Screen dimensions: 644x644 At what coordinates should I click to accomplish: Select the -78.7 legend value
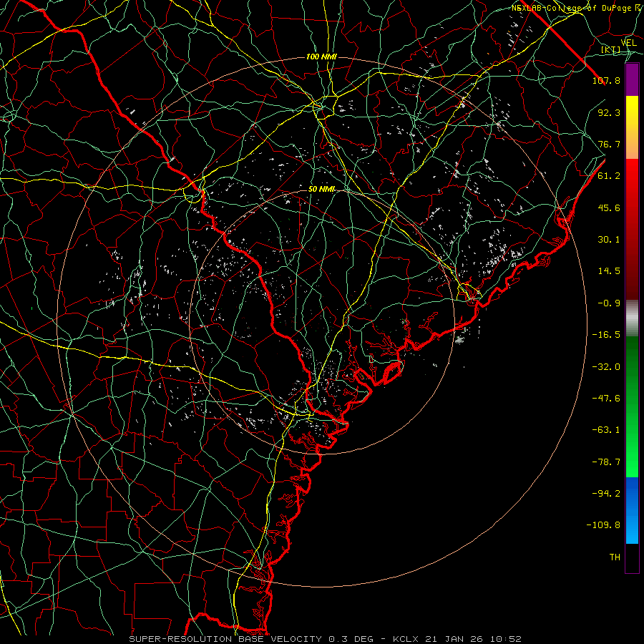click(x=606, y=462)
